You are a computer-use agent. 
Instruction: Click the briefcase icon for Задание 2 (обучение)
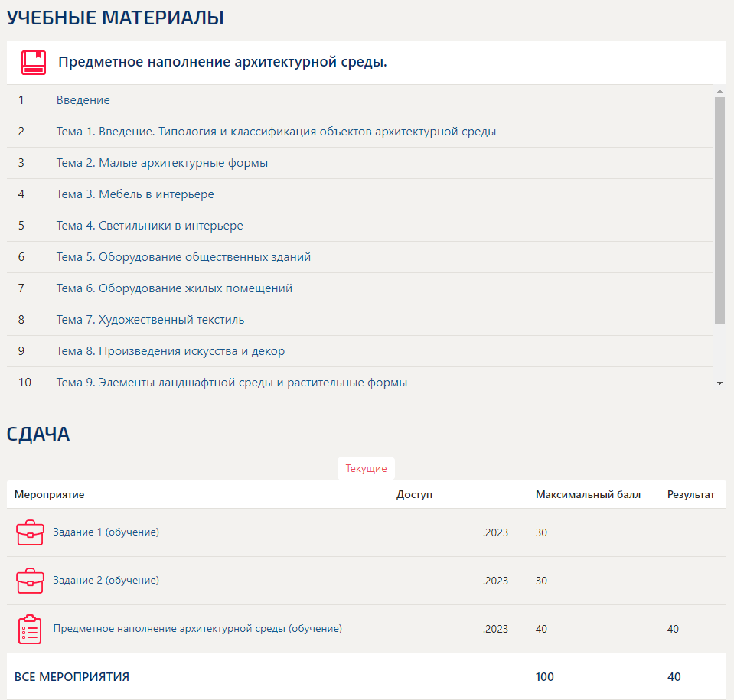(30, 580)
